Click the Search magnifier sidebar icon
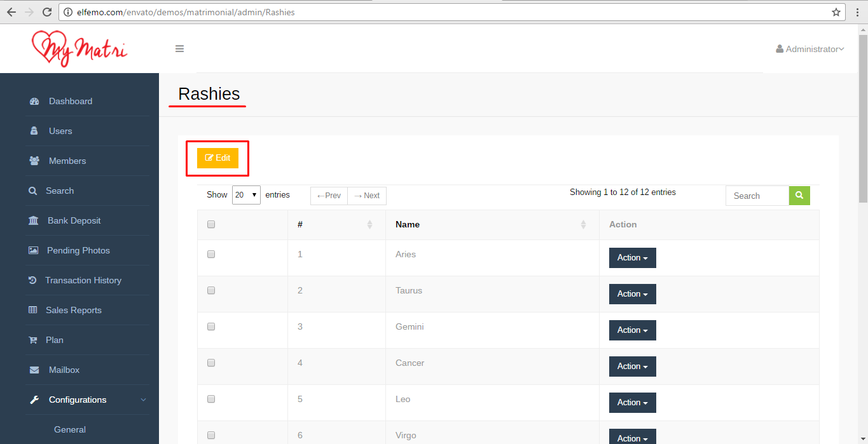The height and width of the screenshot is (444, 868). [33, 191]
